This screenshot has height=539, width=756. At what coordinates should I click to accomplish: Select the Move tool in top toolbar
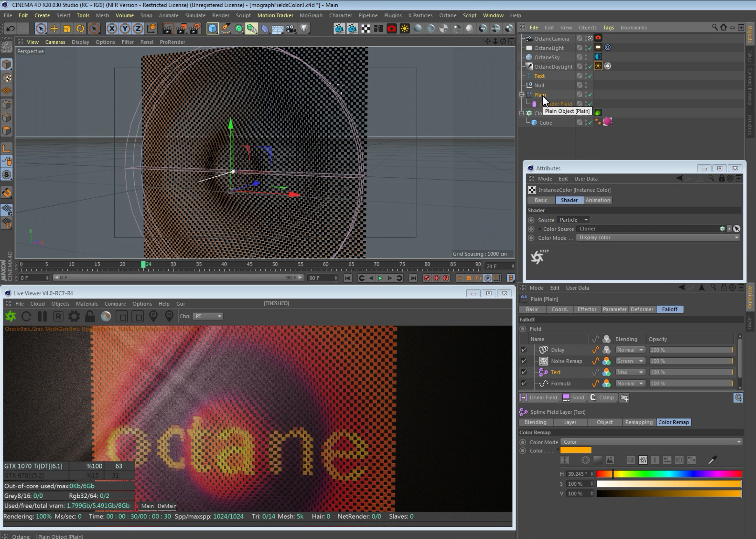pos(54,29)
